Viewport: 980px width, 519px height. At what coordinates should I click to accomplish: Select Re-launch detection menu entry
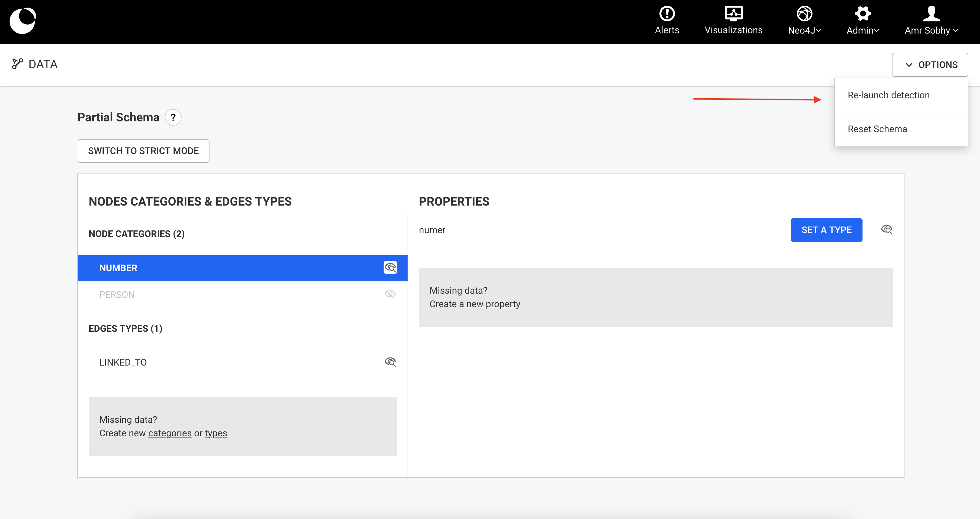901,95
